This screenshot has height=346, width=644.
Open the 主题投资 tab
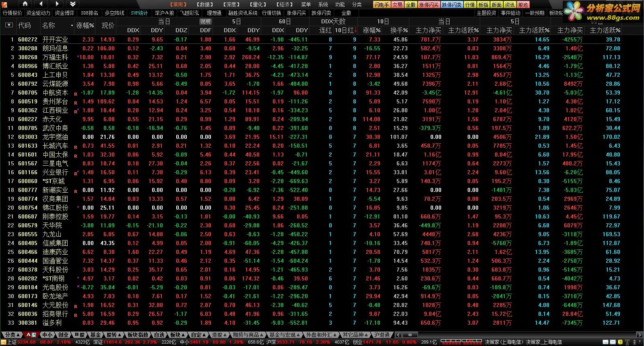pos(486,13)
